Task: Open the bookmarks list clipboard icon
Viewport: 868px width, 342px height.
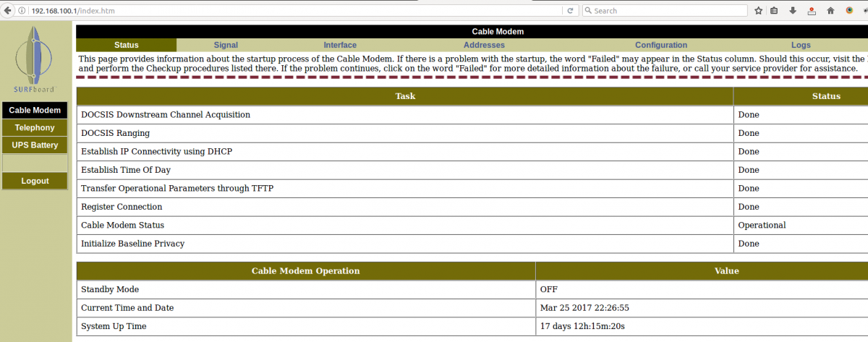Action: click(775, 11)
